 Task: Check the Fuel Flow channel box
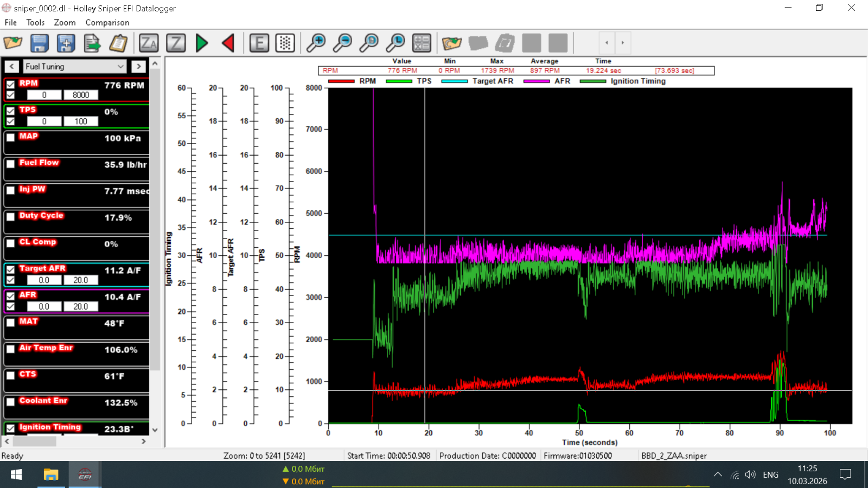click(x=10, y=164)
